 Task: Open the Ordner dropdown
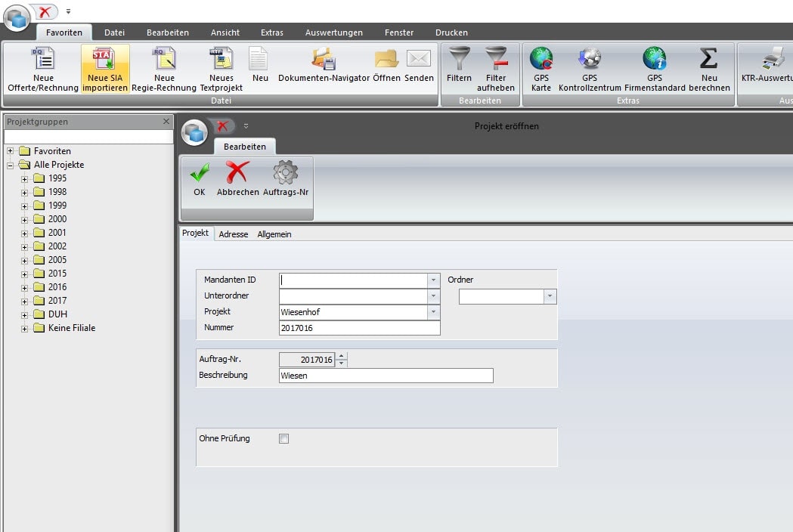[x=550, y=296]
